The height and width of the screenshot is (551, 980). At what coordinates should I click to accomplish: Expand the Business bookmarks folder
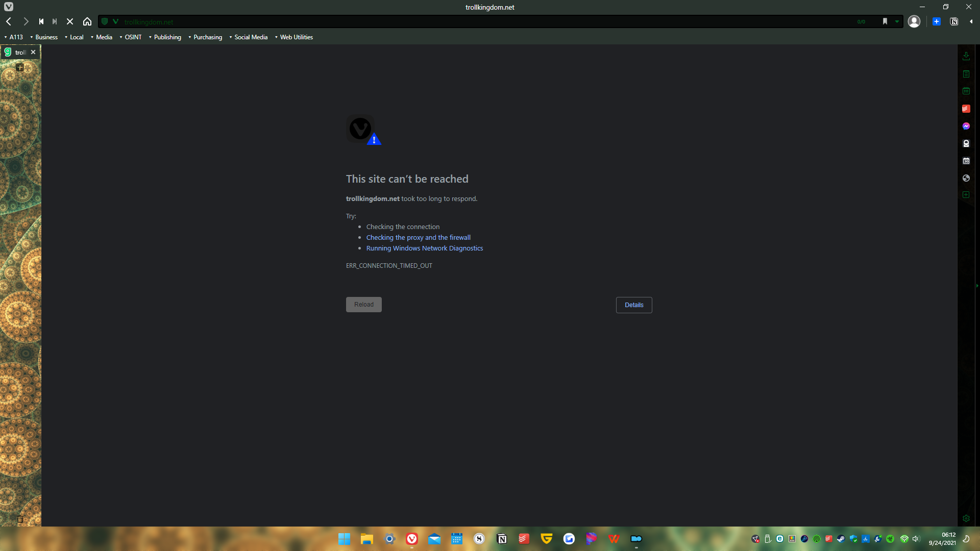click(44, 37)
